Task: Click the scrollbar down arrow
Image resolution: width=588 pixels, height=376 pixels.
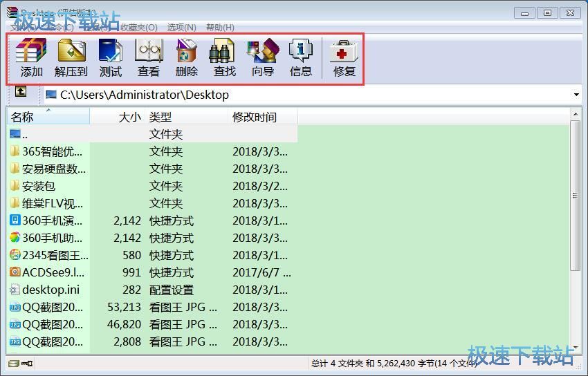Action: point(576,348)
